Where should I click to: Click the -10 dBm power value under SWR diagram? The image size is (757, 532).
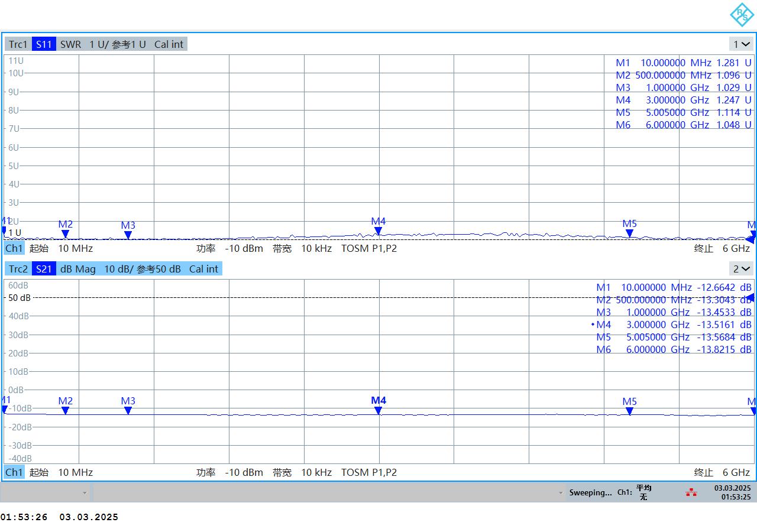pos(244,248)
